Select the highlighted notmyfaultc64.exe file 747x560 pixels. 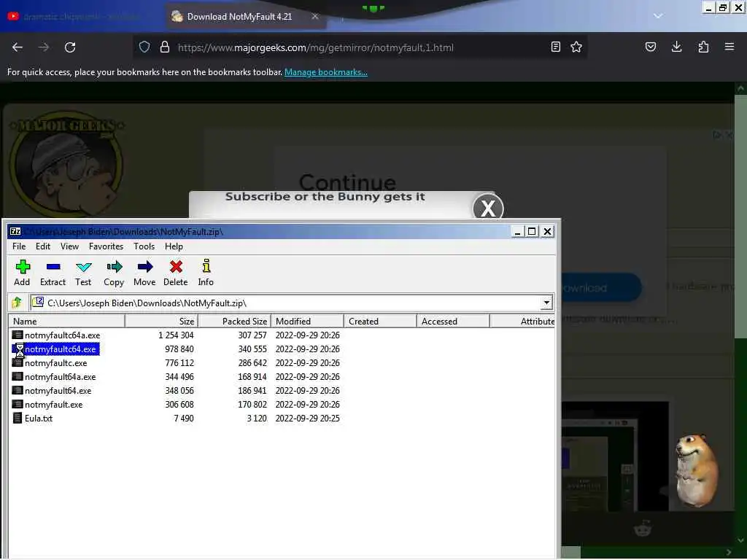[x=61, y=349]
